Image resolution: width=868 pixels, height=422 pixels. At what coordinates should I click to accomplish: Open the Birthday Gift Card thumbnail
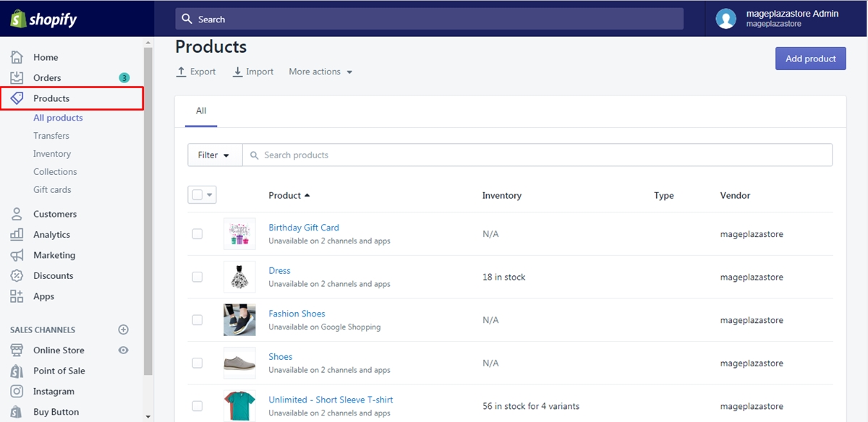pyautogui.click(x=239, y=233)
